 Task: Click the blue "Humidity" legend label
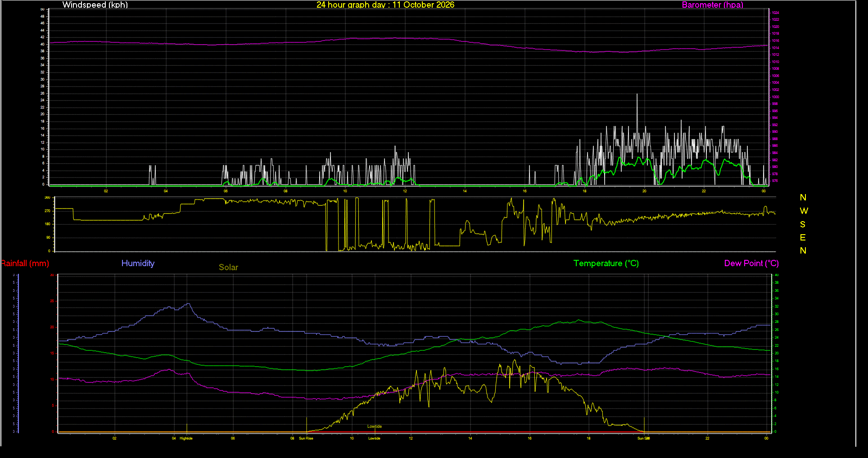point(138,263)
